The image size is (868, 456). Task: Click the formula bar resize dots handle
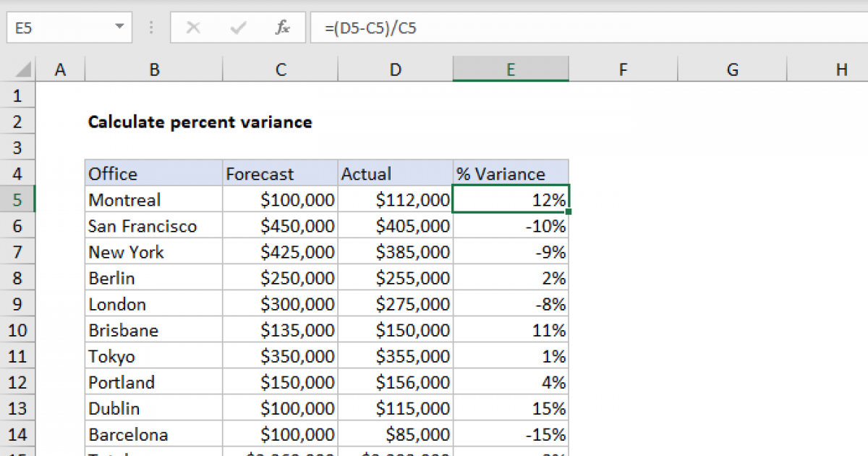[x=151, y=28]
